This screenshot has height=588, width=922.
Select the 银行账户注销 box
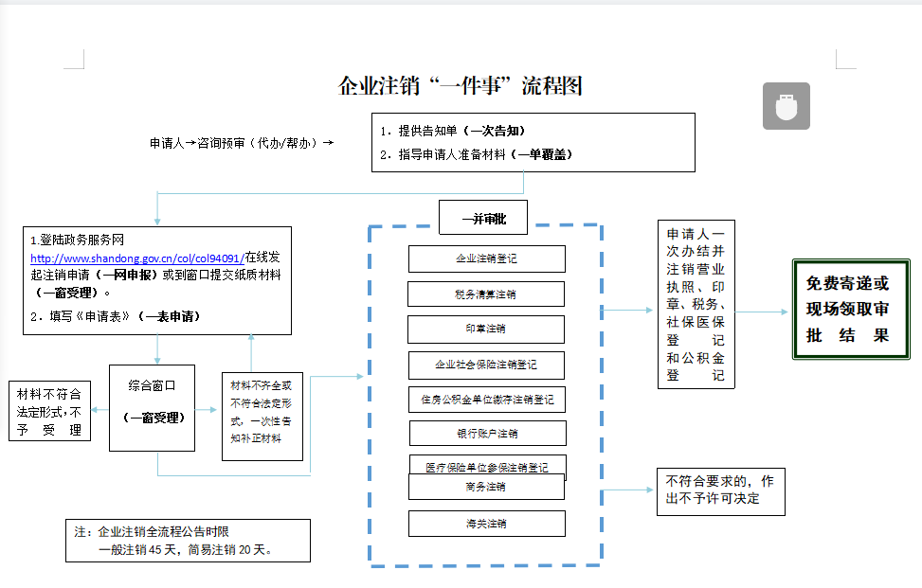(x=487, y=434)
